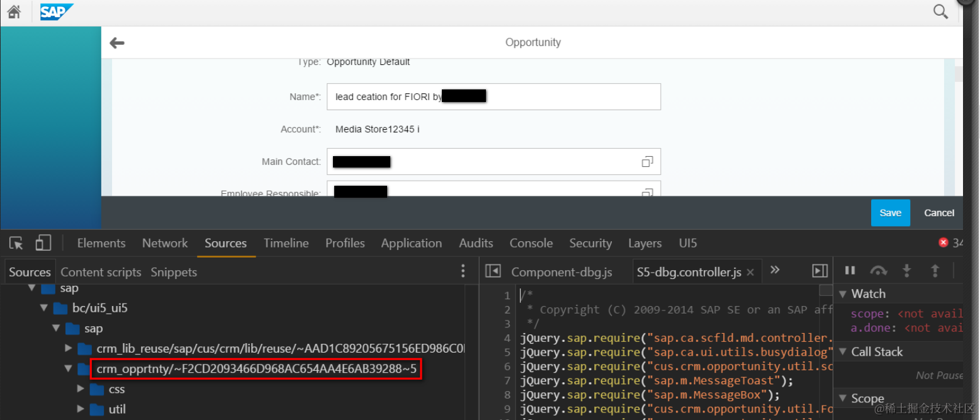Expand the crm_lib_reuse folder

(69, 348)
